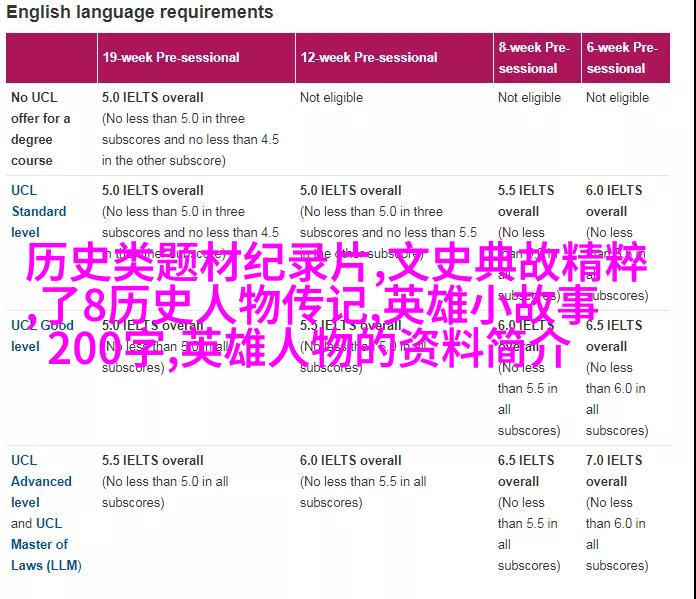Screen dimensions: 696x599
Task: Click Not eligible under 8-week Pre-sessional
Action: coord(530,97)
